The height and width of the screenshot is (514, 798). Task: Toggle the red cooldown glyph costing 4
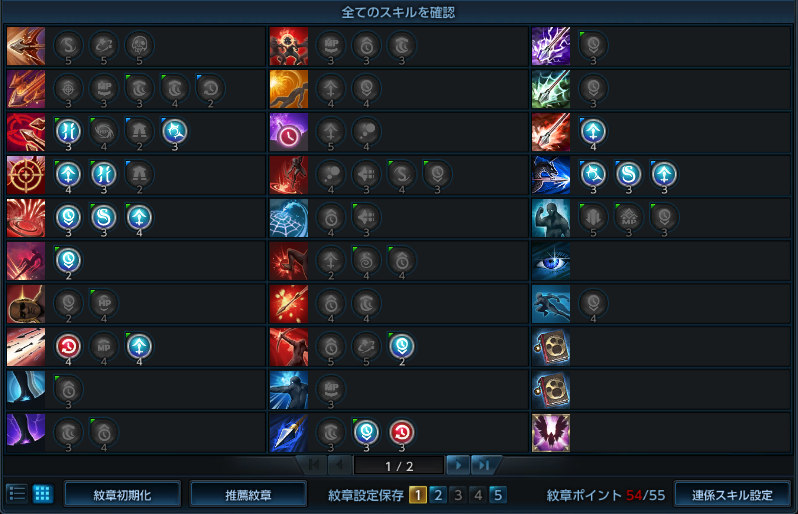tap(68, 347)
